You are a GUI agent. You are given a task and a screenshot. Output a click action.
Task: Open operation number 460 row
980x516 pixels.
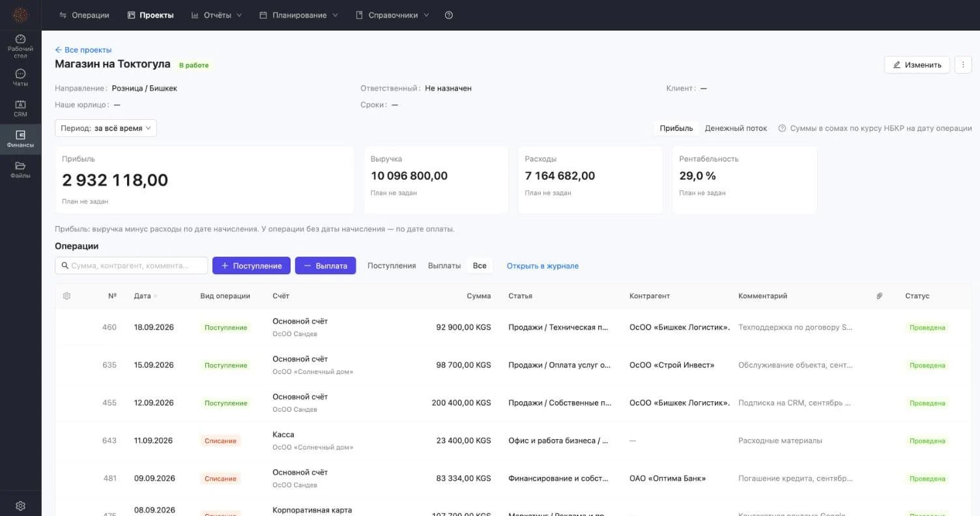pos(513,328)
